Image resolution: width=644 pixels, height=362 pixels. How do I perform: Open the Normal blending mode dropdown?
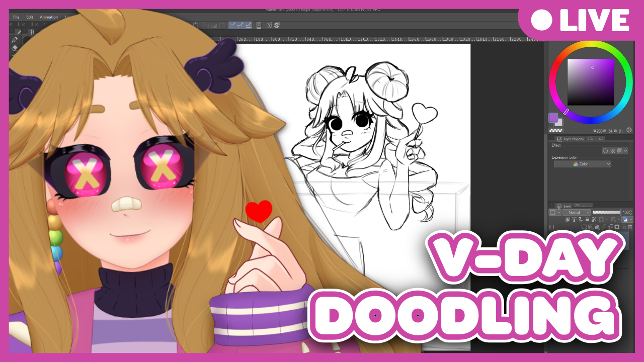[x=577, y=213]
